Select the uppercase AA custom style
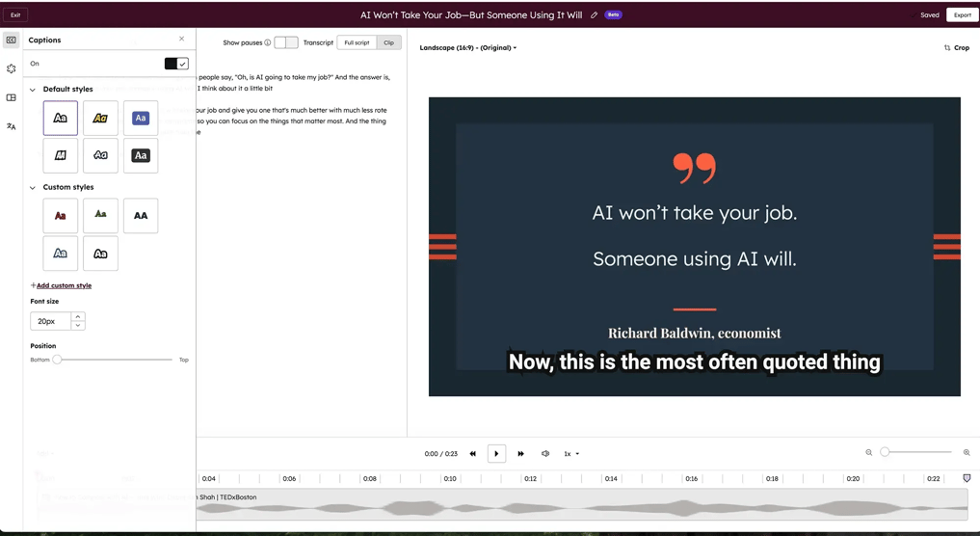Screen dimensions: 980x536 [x=141, y=216]
